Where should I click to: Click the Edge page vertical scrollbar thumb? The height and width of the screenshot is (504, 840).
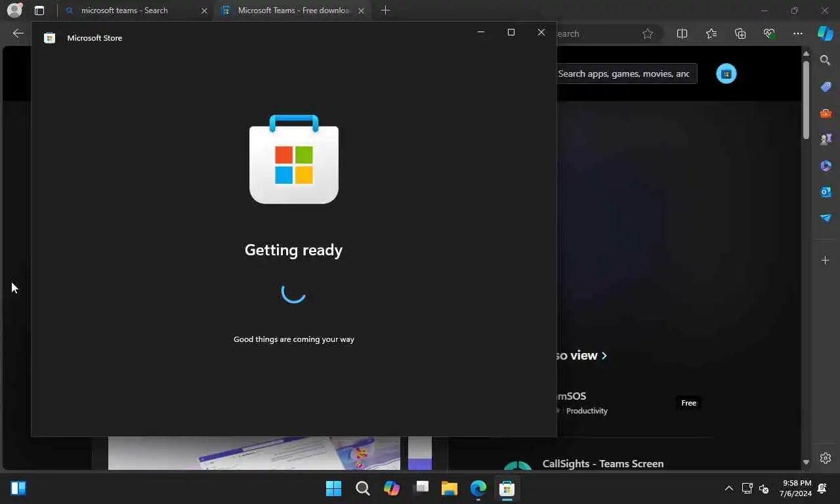tap(806, 98)
